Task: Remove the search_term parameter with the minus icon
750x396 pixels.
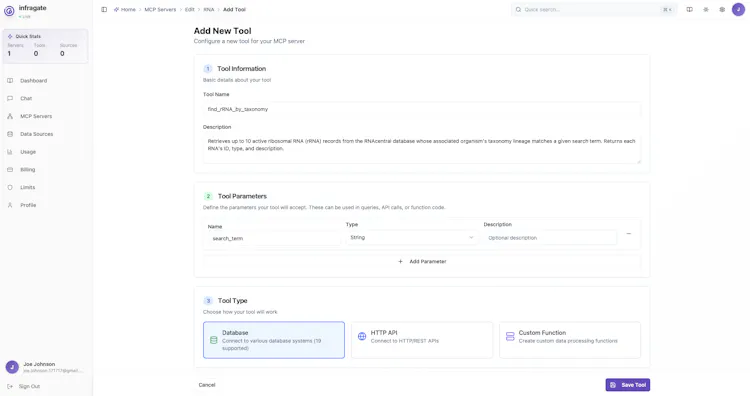Action: tap(629, 234)
